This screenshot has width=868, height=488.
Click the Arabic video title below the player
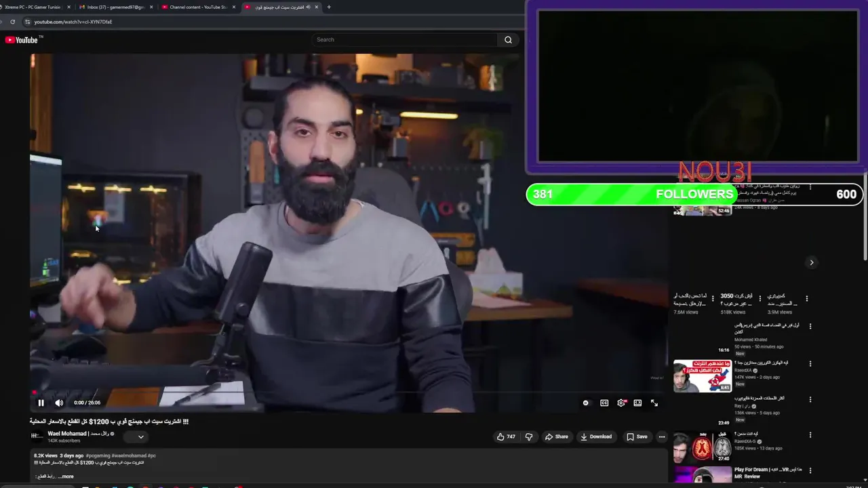tap(109, 421)
